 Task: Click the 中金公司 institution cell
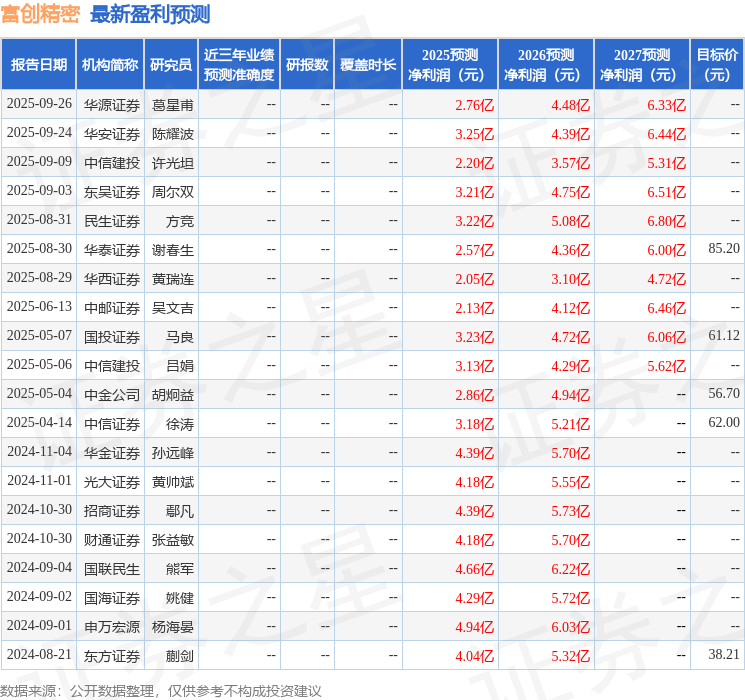(x=112, y=394)
